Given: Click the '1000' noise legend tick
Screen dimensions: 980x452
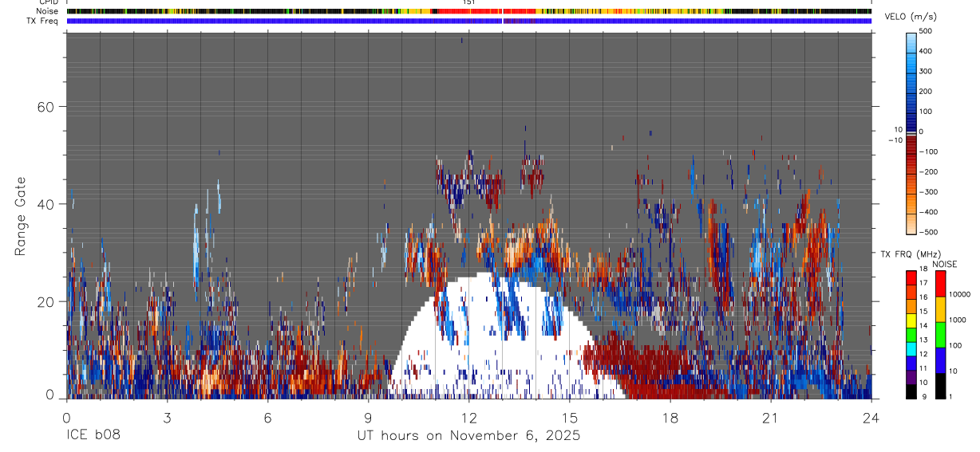Looking at the screenshot, I should (x=958, y=319).
